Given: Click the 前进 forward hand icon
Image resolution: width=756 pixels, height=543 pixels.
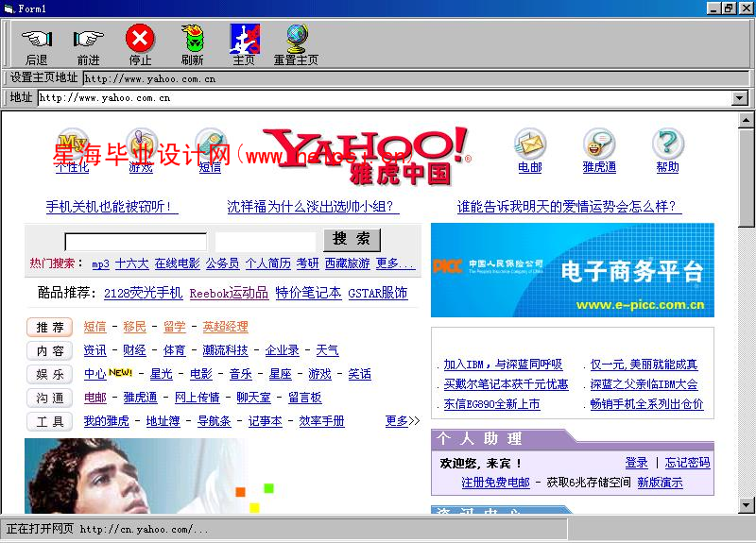Looking at the screenshot, I should [x=88, y=39].
